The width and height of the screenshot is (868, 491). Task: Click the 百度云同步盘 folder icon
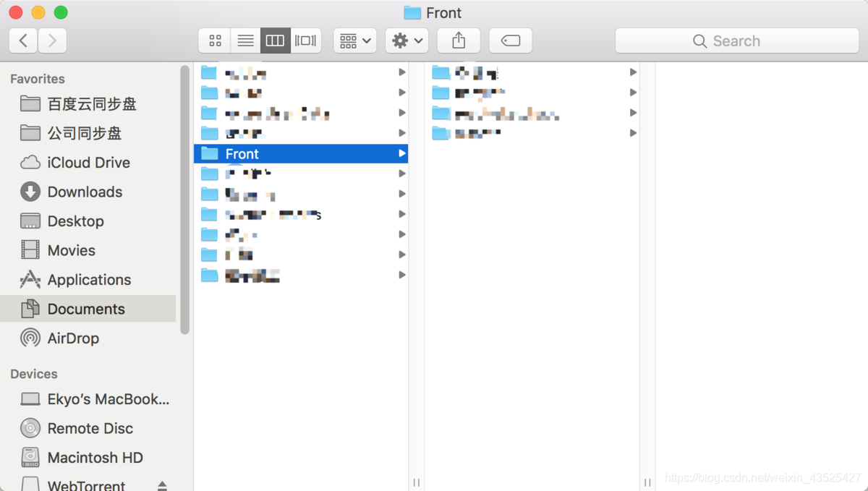point(30,103)
